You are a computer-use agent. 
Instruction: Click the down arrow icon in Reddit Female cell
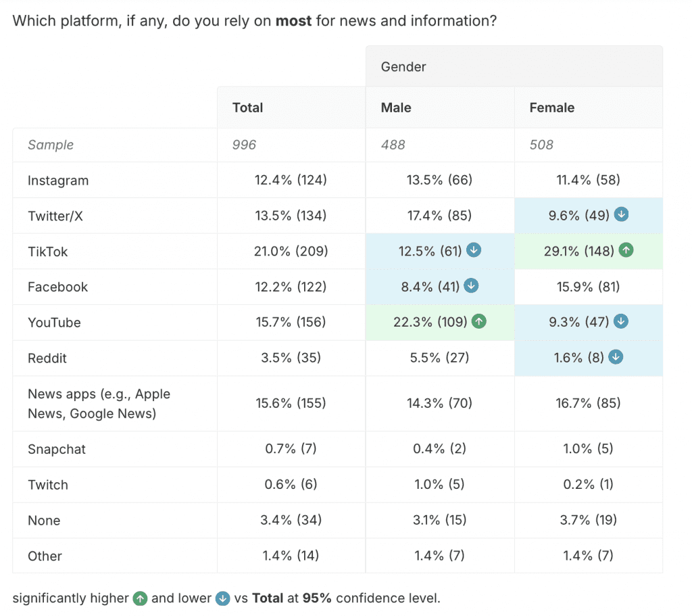tap(616, 358)
